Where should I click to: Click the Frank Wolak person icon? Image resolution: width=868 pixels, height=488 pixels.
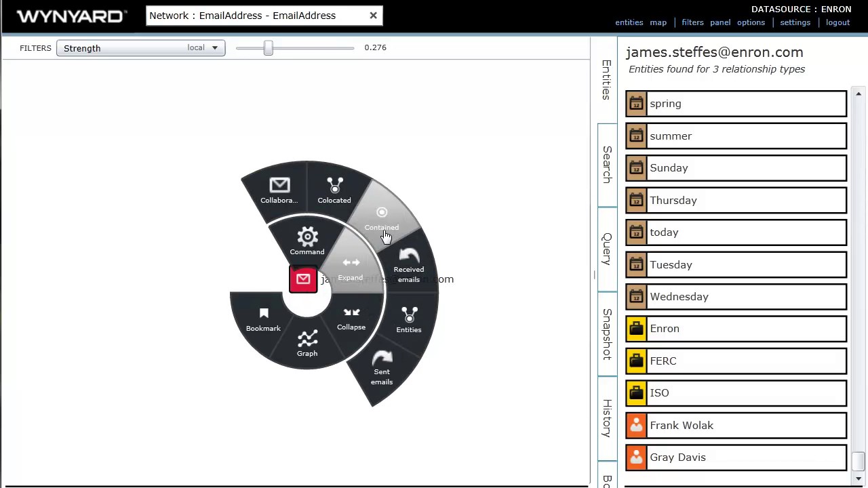click(636, 426)
